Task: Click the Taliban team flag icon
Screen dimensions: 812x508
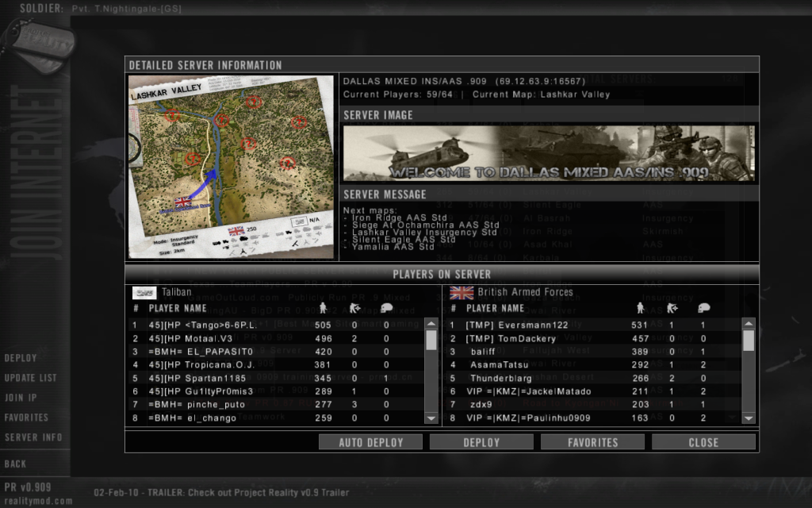Action: pos(144,292)
